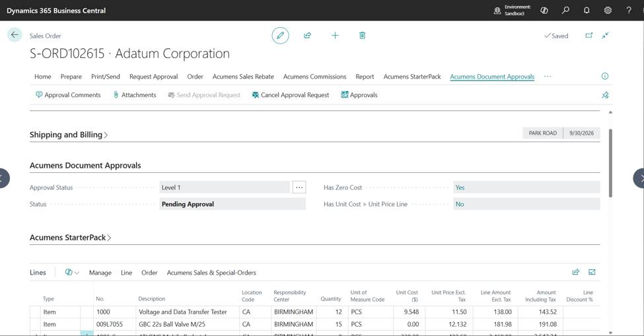Click the search magnifier icon
This screenshot has height=336, width=644.
tap(565, 11)
